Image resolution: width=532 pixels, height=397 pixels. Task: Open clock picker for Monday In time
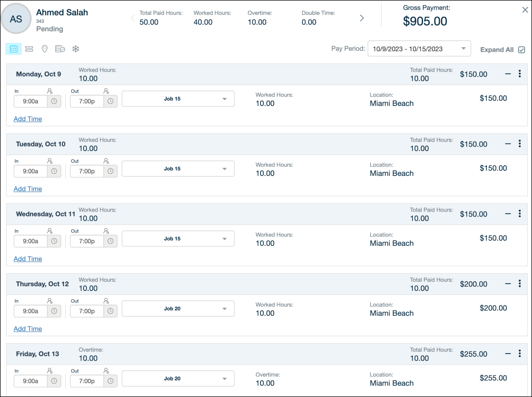click(54, 101)
